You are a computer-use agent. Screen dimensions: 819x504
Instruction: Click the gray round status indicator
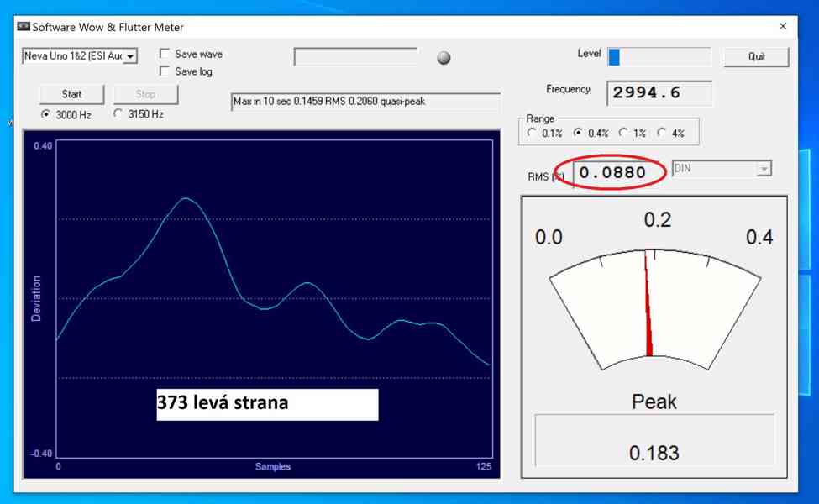(444, 58)
